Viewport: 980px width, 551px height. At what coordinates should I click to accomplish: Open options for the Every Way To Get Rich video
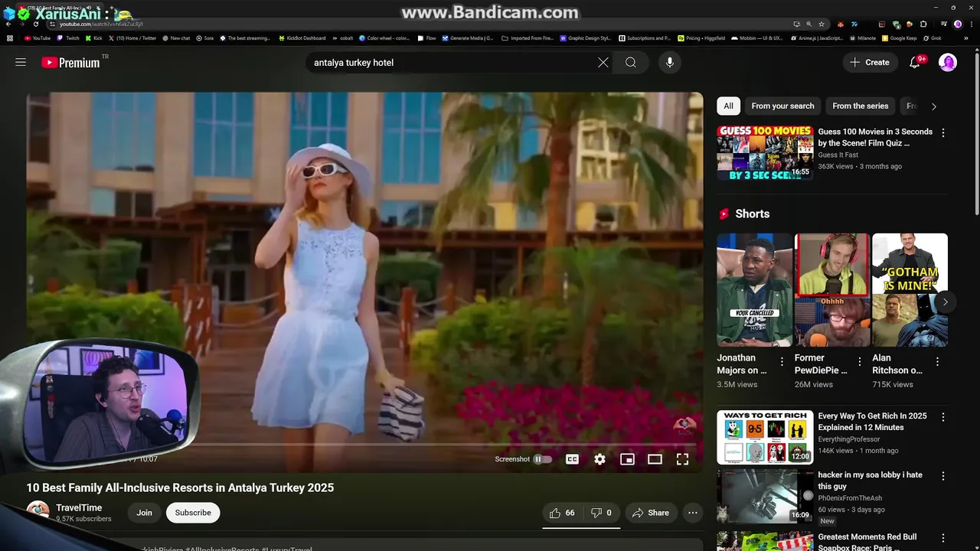[943, 417]
